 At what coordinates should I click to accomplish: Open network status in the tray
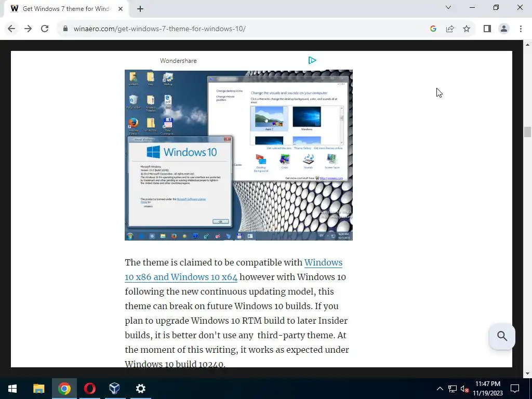pyautogui.click(x=453, y=389)
